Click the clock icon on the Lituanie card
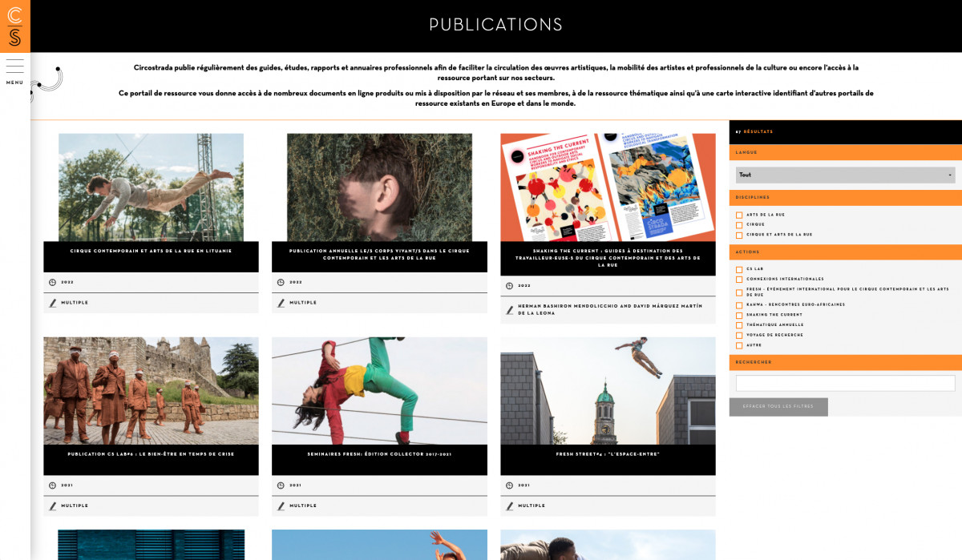 point(53,282)
